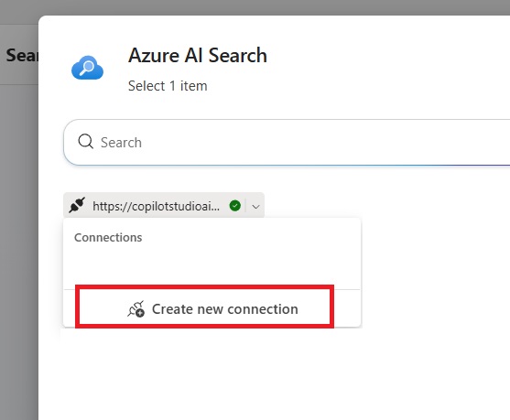Click blank space right of the connection selector

click(x=387, y=205)
